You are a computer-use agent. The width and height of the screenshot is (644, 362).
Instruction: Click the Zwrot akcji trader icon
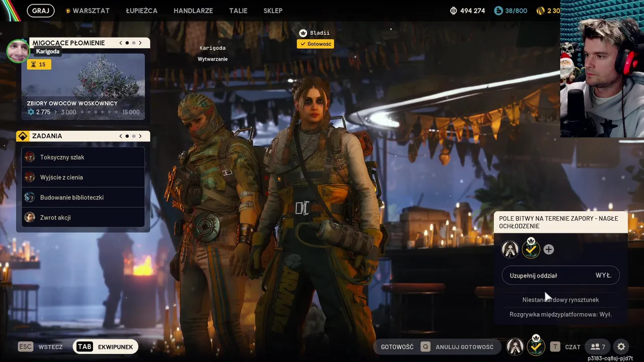(30, 218)
